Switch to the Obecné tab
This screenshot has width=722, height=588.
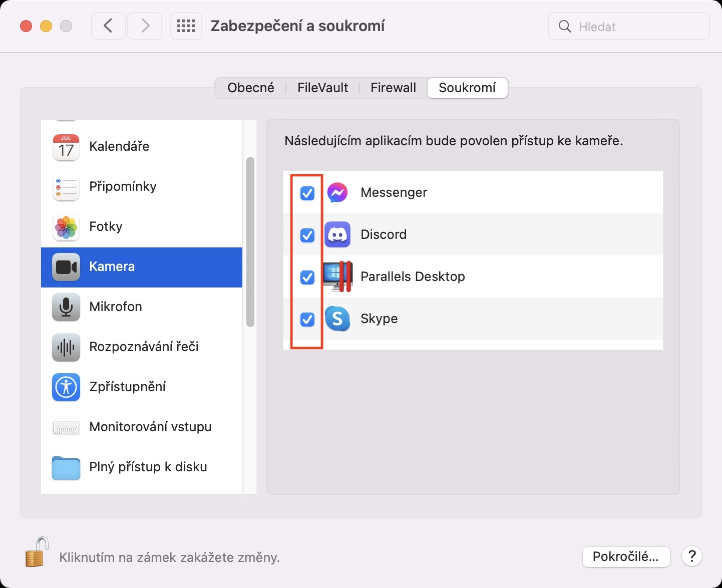[x=251, y=88]
